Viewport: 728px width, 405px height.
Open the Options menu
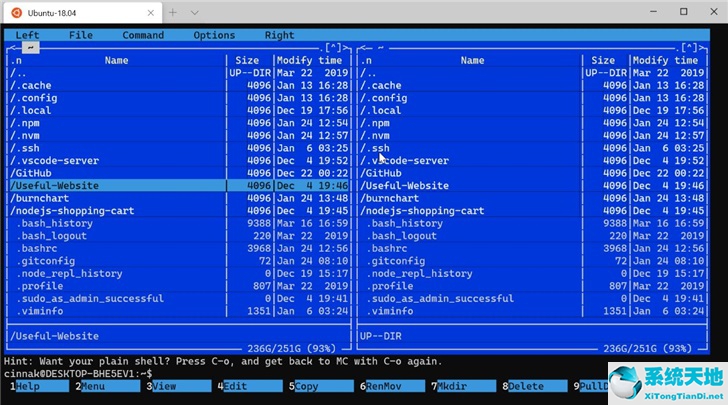pos(214,35)
